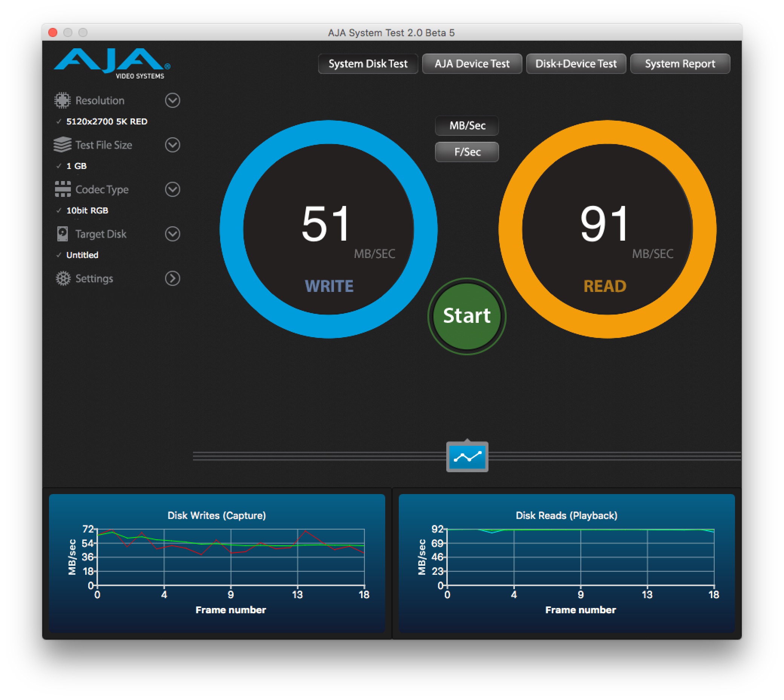Expand the Target Disk dropdown arrow

click(x=173, y=234)
